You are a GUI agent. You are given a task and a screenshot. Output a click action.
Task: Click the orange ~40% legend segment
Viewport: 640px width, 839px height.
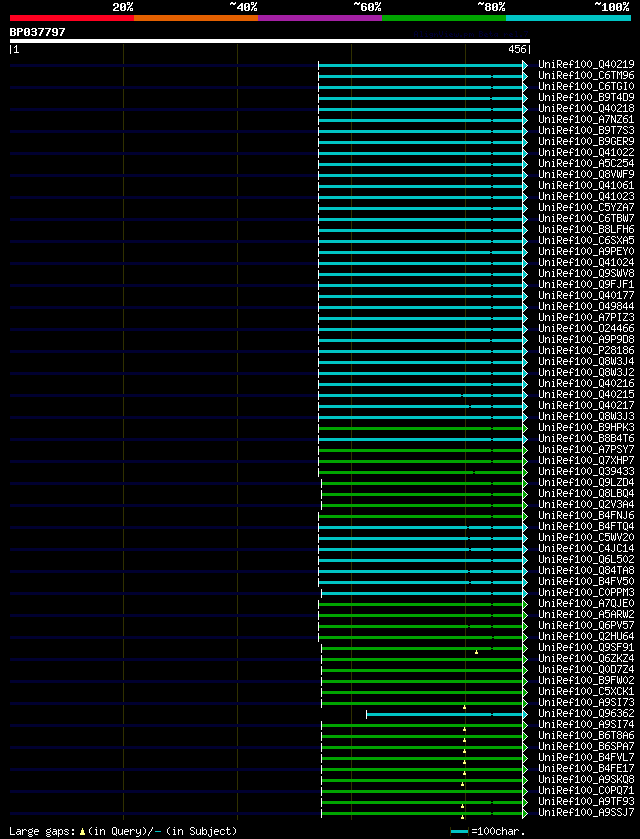[196, 18]
